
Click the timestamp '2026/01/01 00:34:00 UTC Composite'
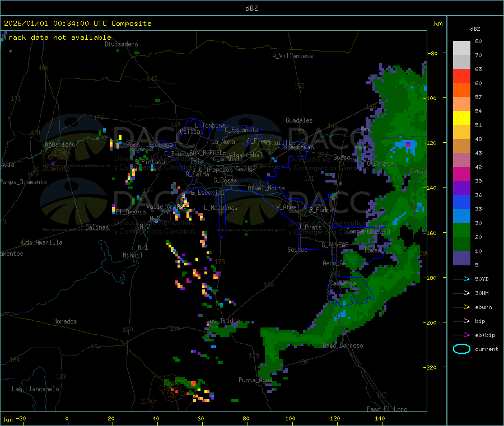pos(77,24)
